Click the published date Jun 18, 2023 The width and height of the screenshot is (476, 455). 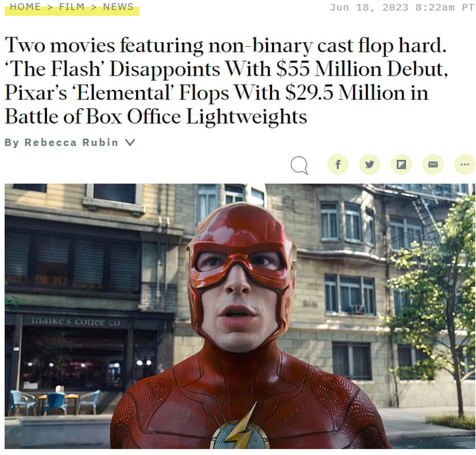(x=369, y=7)
